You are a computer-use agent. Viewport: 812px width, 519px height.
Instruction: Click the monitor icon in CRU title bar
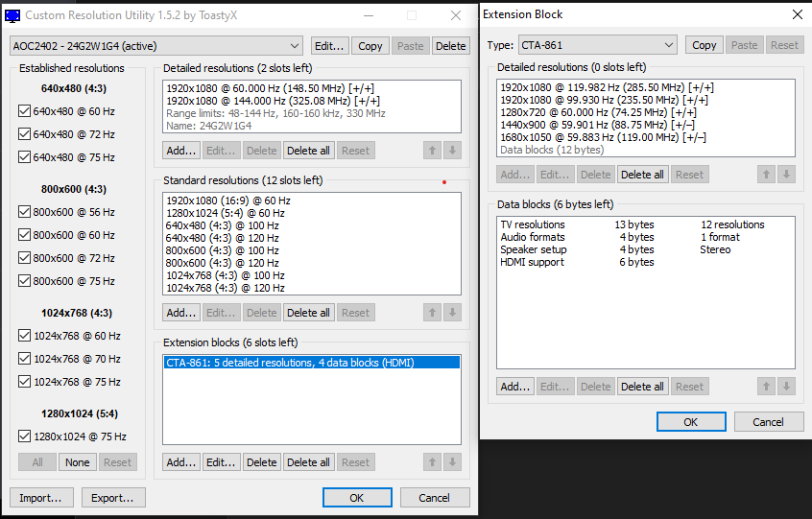point(13,15)
